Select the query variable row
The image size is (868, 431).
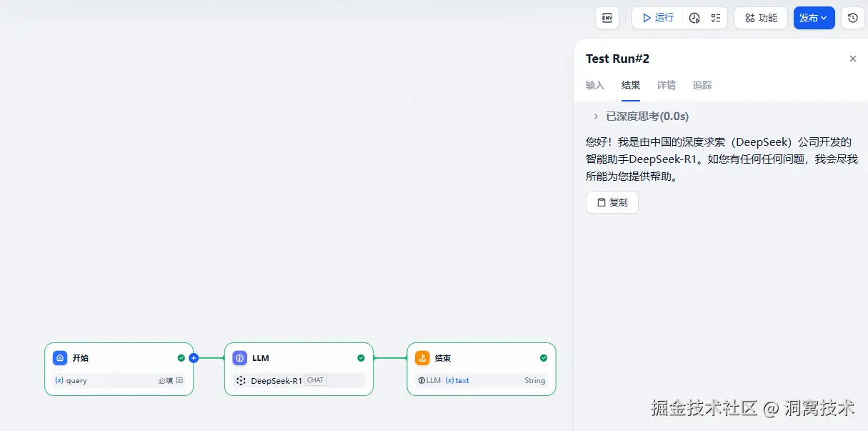coord(119,380)
